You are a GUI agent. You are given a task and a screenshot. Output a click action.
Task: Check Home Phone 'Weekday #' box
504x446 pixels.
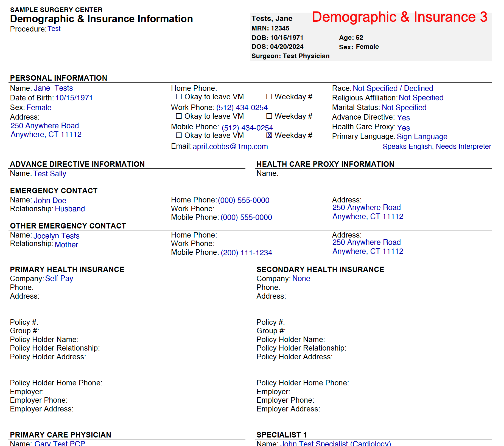[x=269, y=97]
